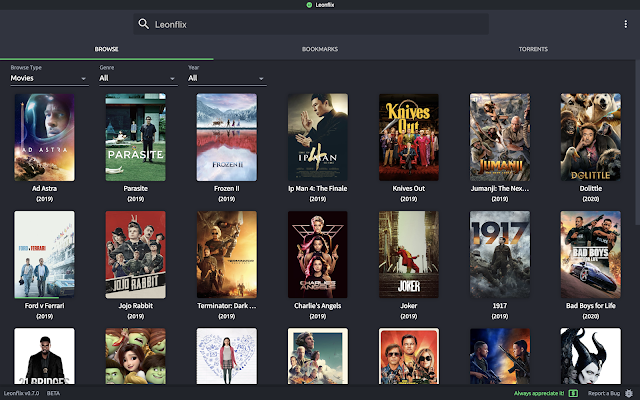
Task: Click the 'Ip Man 4: The Finale' title
Action: 318,189
